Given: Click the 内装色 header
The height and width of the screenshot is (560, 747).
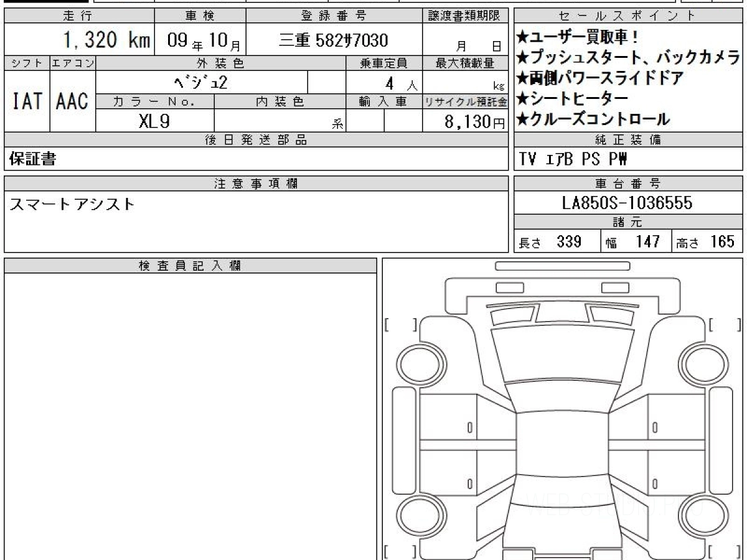Looking at the screenshot, I should 280,101.
